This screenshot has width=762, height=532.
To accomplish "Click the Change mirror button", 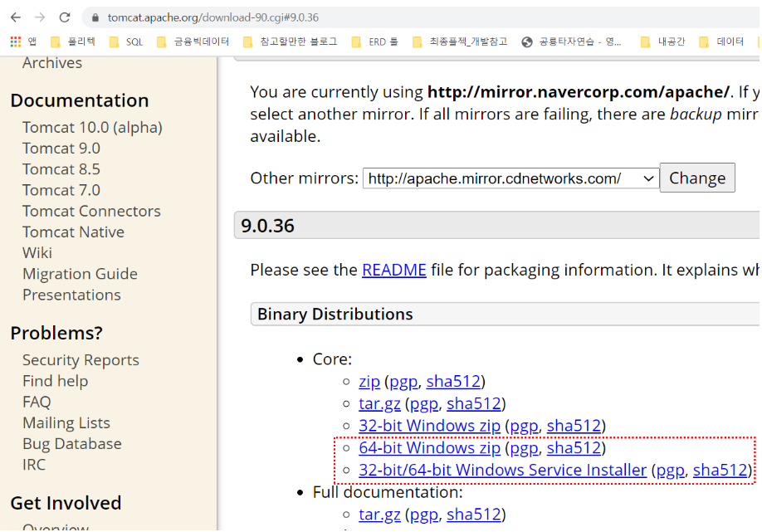I will click(697, 178).
